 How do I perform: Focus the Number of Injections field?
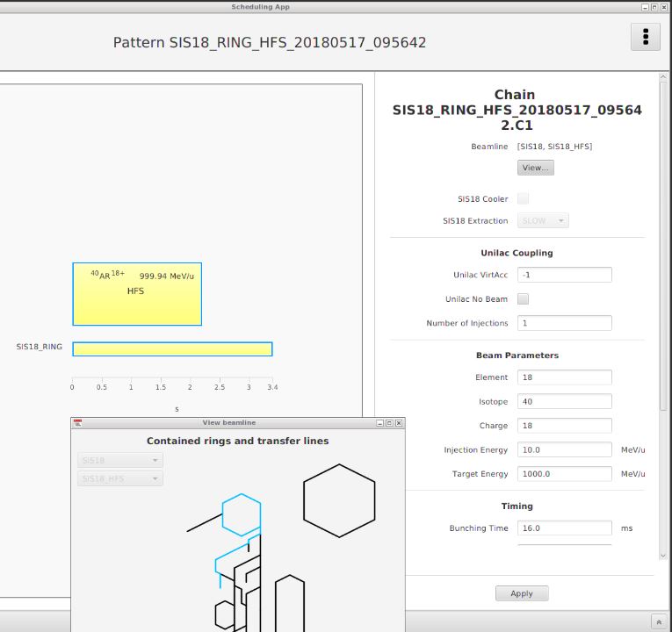(x=564, y=323)
